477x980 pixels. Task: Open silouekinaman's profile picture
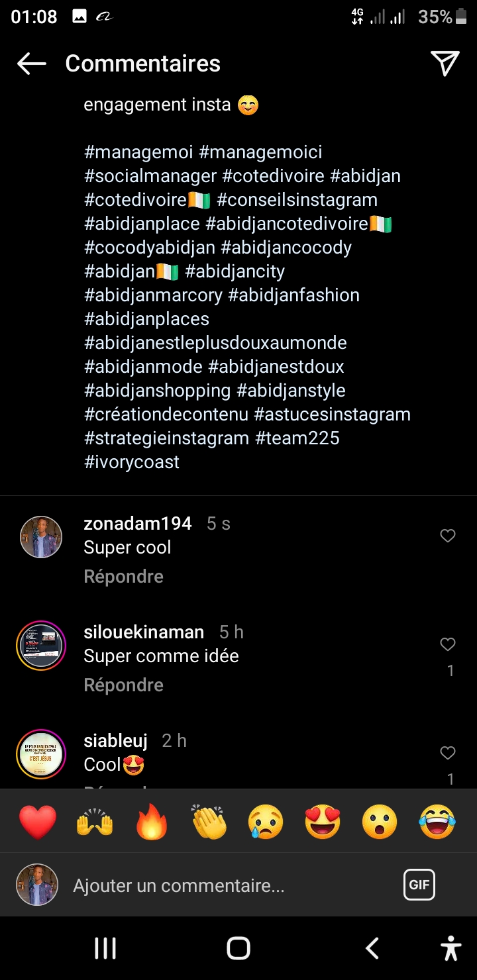(x=41, y=646)
